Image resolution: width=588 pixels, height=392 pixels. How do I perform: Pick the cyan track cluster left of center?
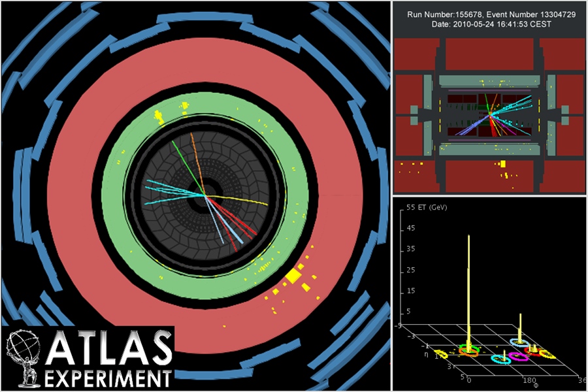point(170,188)
